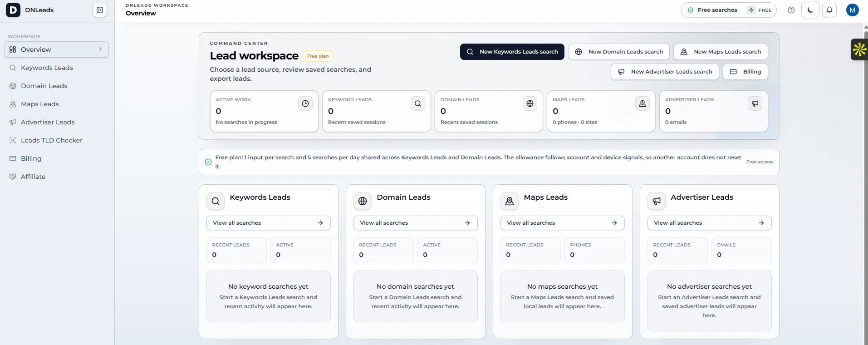Open notifications bell icon
Image resolution: width=868 pixels, height=345 pixels.
(x=829, y=10)
